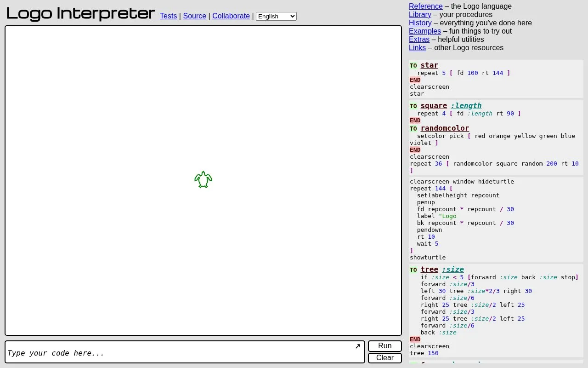
Task: Click the 'repeat 4 [ fd :length rt 90 ]' line
Action: 469,114
